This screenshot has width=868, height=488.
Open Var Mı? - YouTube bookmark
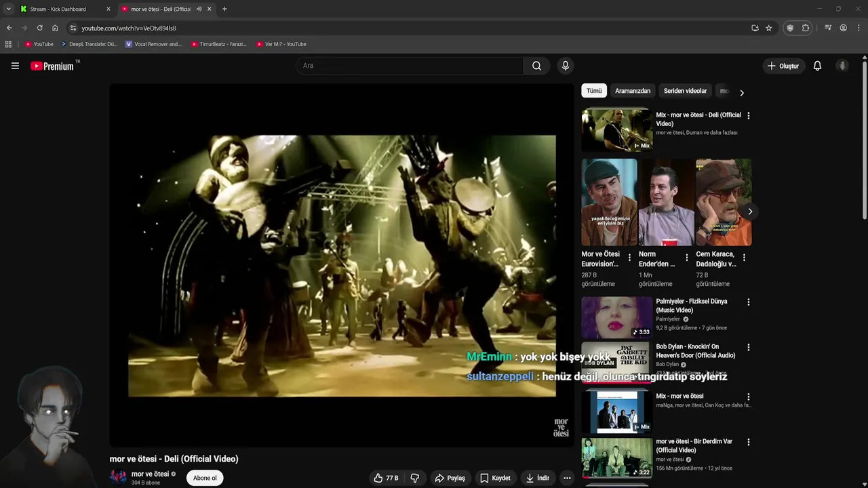(x=281, y=44)
